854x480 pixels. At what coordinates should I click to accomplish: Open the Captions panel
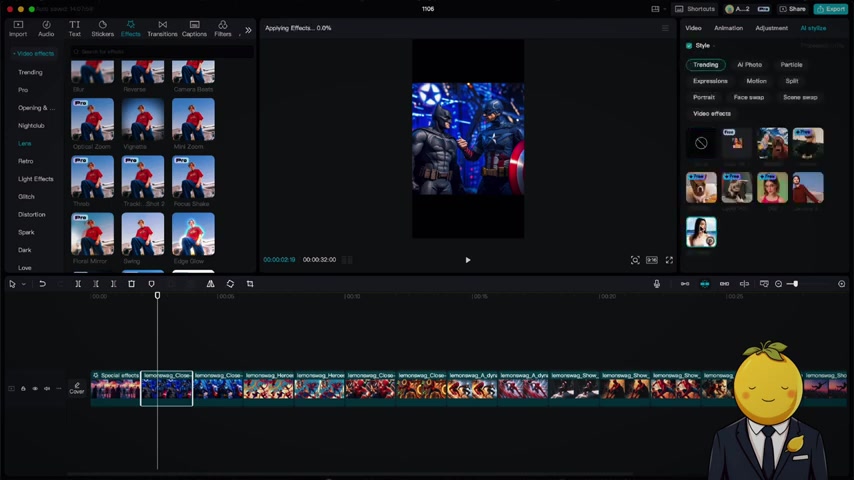click(194, 28)
